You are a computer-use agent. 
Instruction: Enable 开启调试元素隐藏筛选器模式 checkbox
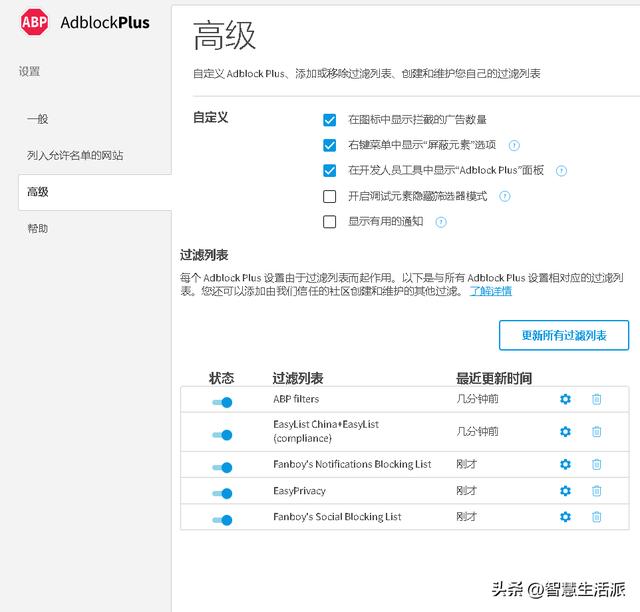(x=329, y=196)
